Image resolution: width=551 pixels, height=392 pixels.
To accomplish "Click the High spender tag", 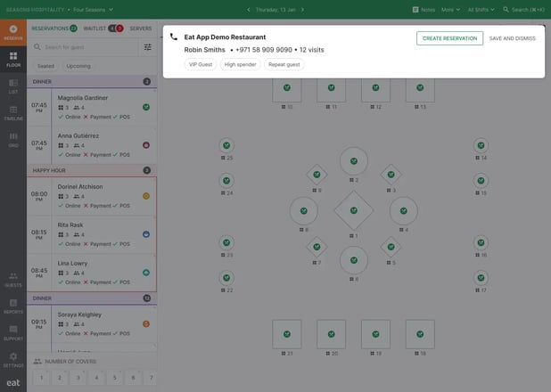I will click(x=241, y=64).
